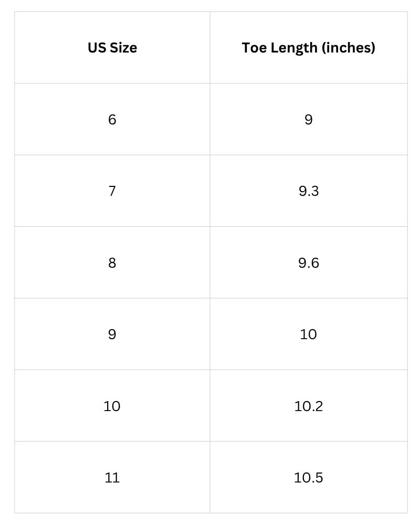The image size is (420, 525).
Task: Select the US size 10 cell
Action: 112,406
